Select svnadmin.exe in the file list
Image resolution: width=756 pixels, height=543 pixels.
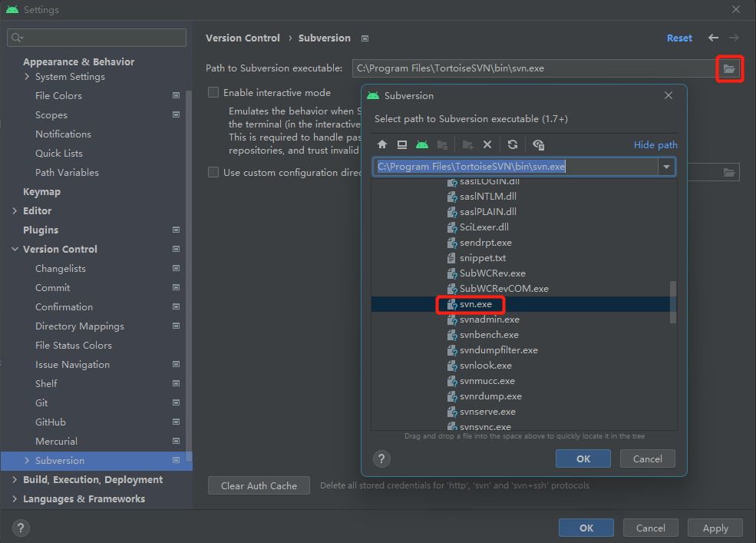(489, 320)
